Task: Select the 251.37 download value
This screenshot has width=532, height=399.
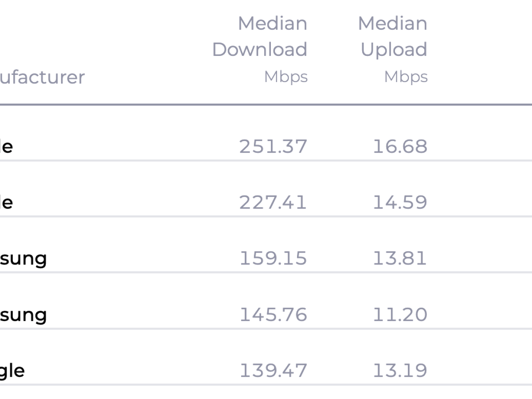Action: 273,146
